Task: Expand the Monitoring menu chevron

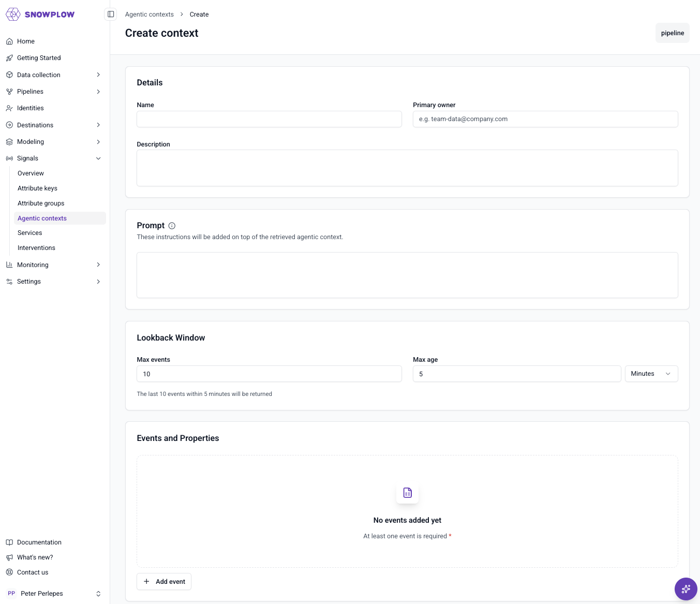Action: [x=98, y=265]
